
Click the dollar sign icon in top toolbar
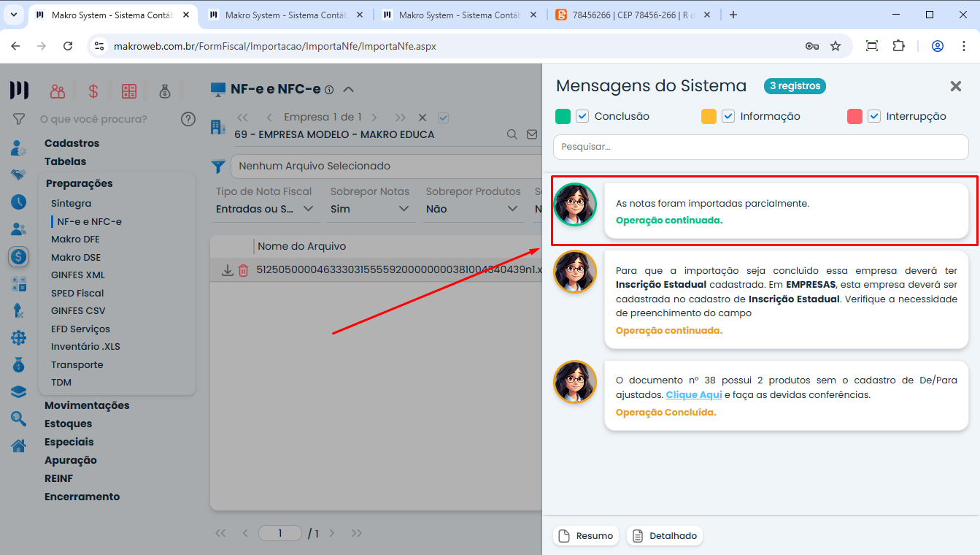[93, 91]
